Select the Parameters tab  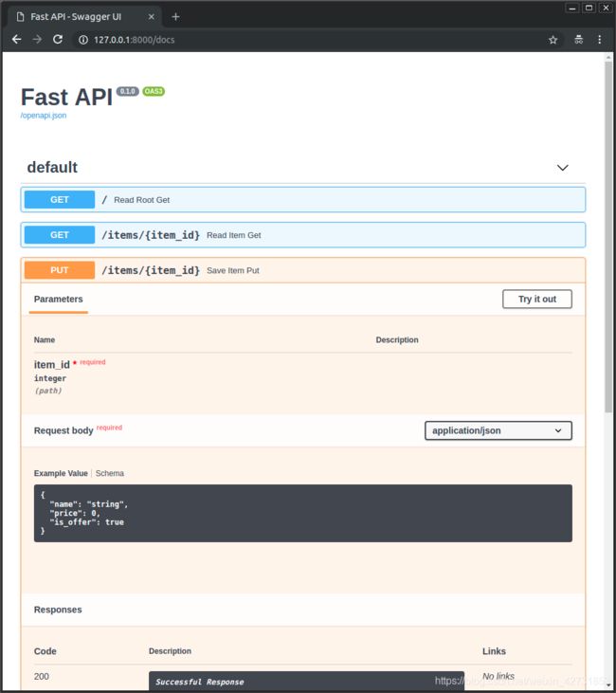pos(59,300)
